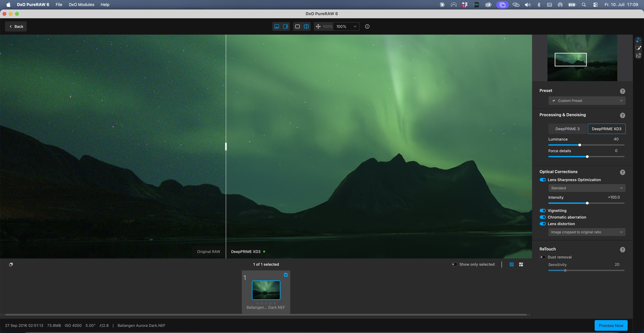
Task: Click the dimmed 100% zoom button
Action: coord(327,27)
